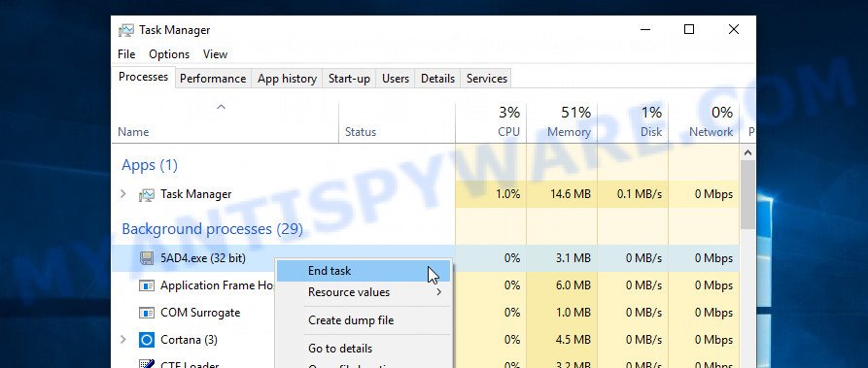Screen dimensions: 868x368
Task: Click the 5AD4.exe process icon
Action: (147, 258)
